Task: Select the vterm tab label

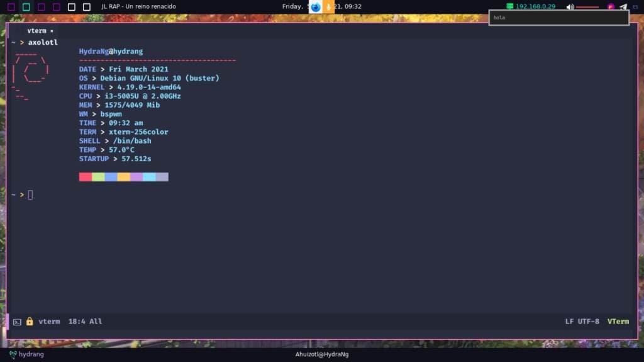Action: tap(36, 30)
